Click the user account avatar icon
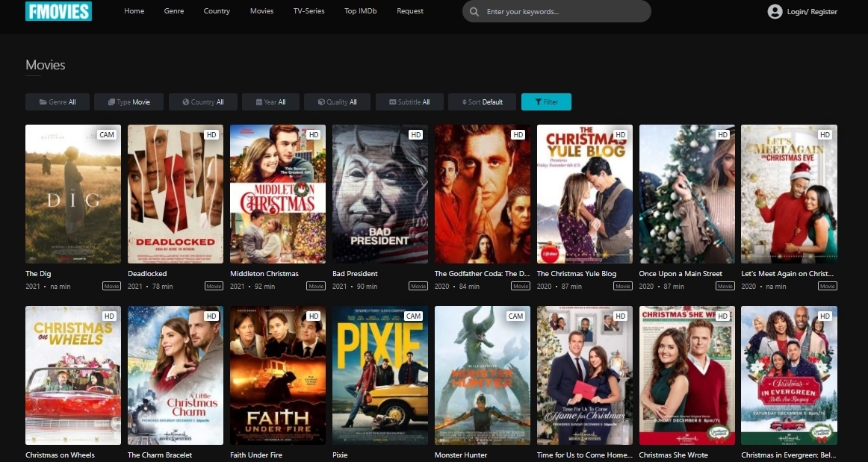 775,11
